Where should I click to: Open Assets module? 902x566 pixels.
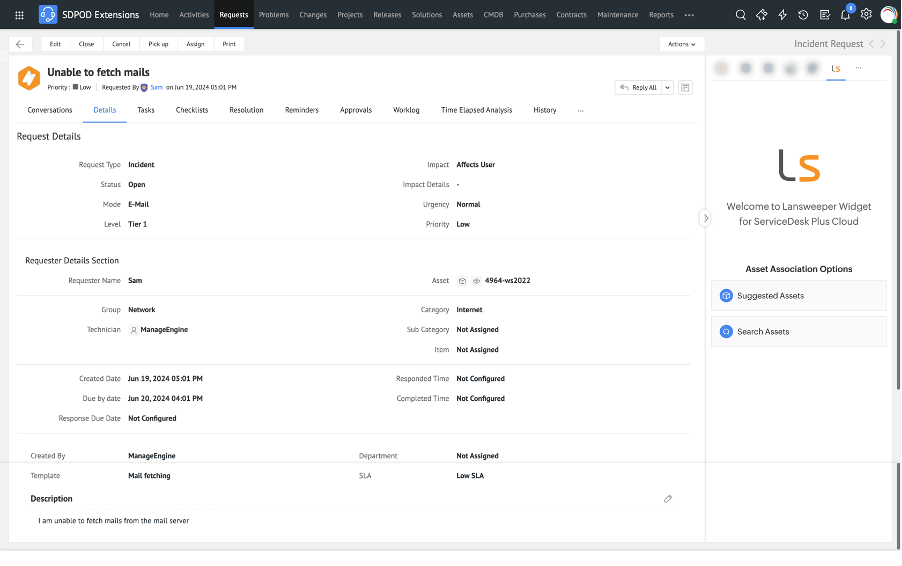tap(463, 15)
